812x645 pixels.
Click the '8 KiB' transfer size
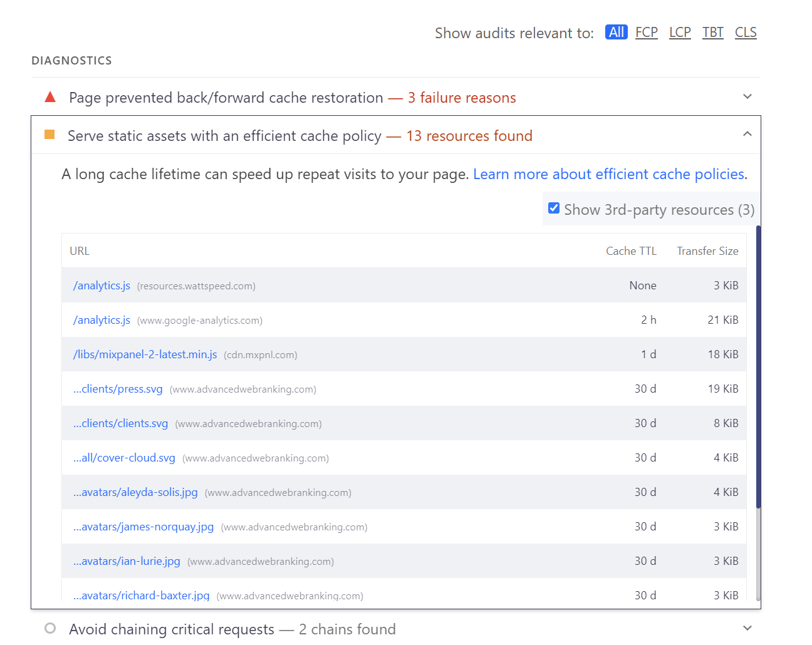726,423
